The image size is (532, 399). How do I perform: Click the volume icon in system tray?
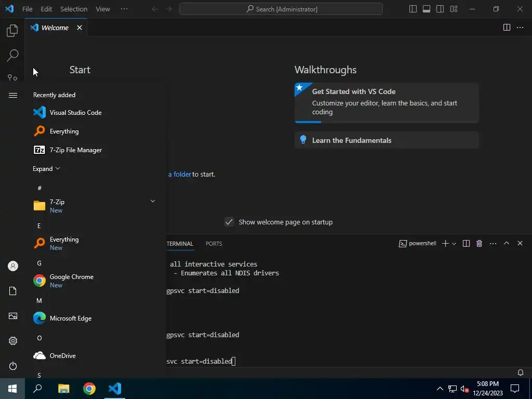(464, 389)
